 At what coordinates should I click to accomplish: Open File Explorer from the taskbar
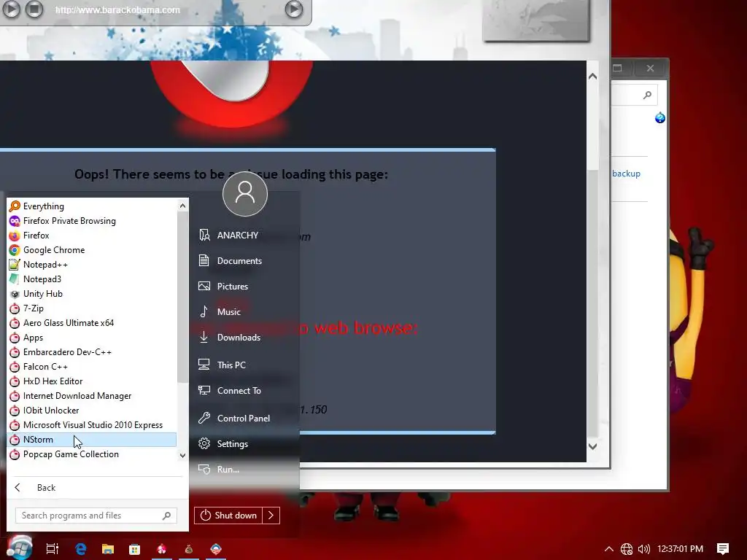(x=108, y=549)
